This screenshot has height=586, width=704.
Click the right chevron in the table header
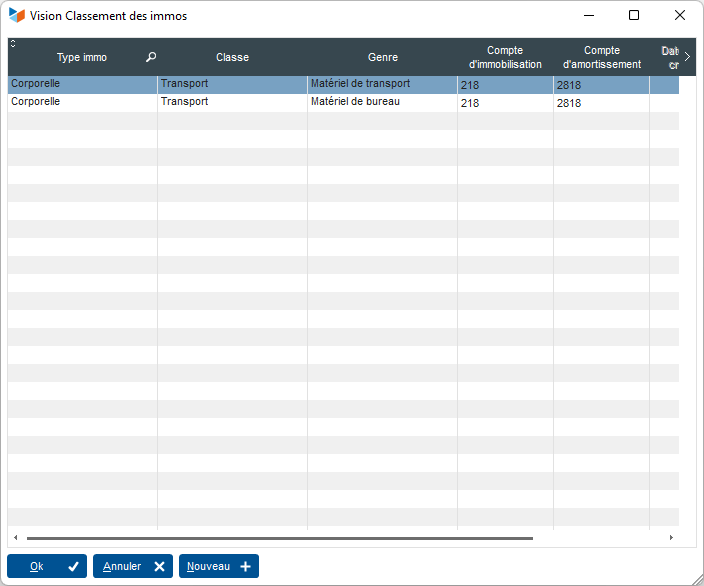(687, 57)
